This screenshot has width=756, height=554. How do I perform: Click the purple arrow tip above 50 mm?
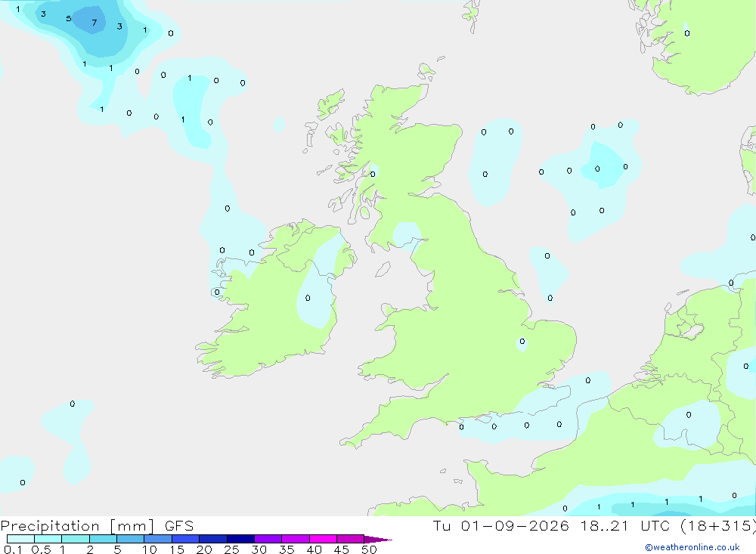tap(378, 540)
